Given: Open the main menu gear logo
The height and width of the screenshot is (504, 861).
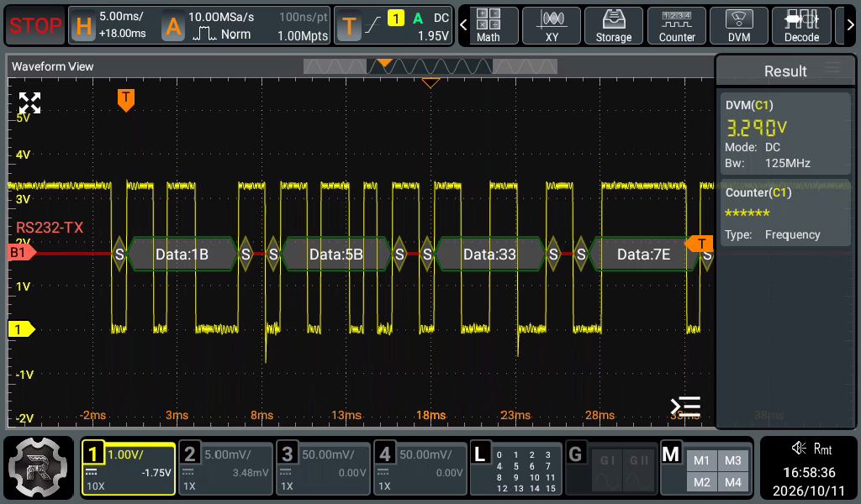Looking at the screenshot, I should 39,468.
